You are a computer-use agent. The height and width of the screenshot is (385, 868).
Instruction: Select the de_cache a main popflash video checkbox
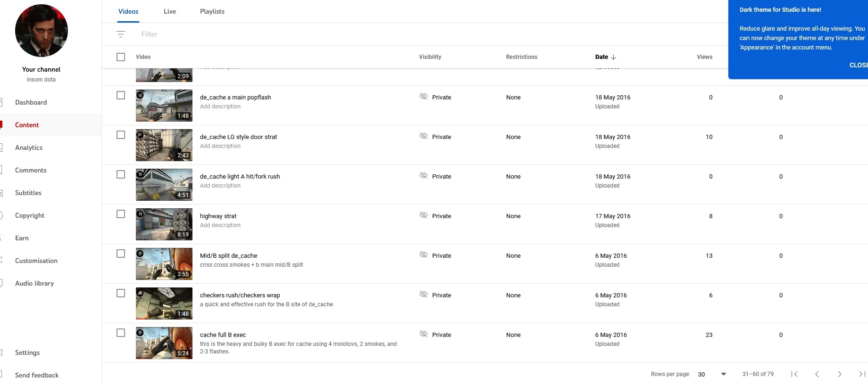click(x=121, y=95)
